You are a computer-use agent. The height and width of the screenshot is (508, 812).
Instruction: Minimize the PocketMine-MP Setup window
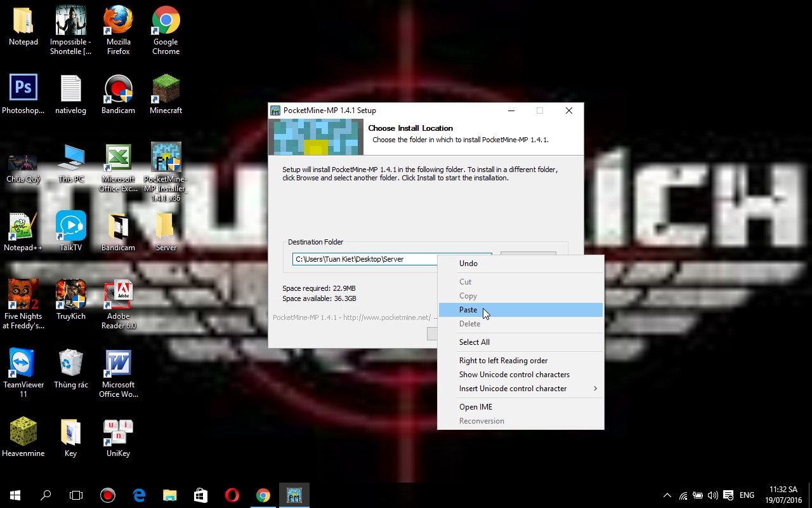511,110
